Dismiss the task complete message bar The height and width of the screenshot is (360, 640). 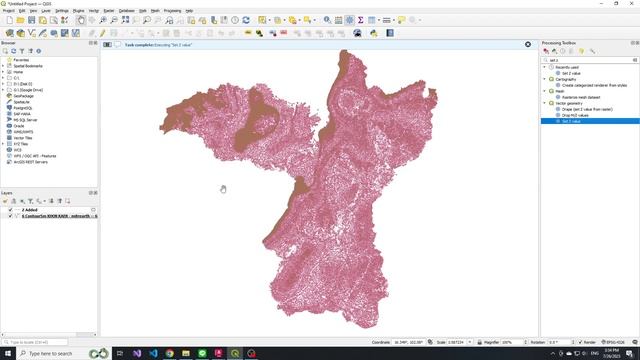pyautogui.click(x=528, y=44)
